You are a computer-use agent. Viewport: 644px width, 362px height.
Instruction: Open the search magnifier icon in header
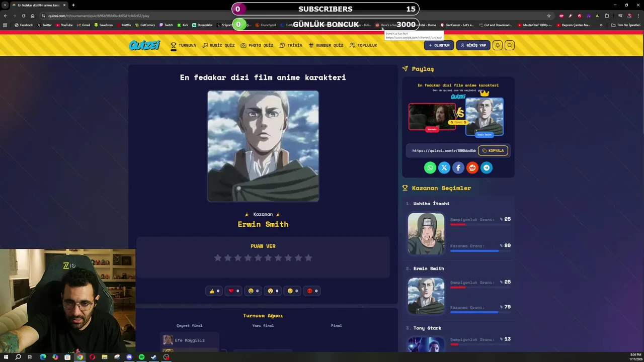point(510,45)
